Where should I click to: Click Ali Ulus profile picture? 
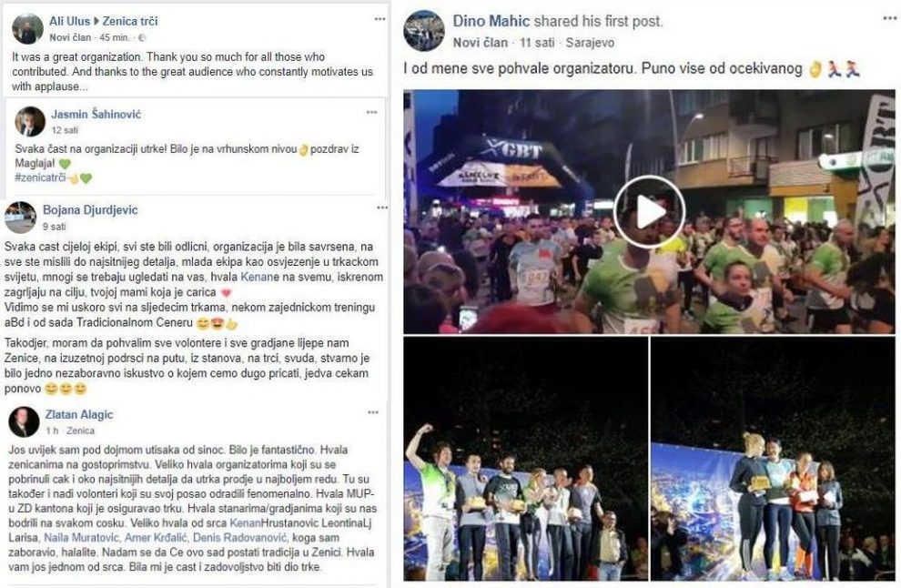(27, 29)
